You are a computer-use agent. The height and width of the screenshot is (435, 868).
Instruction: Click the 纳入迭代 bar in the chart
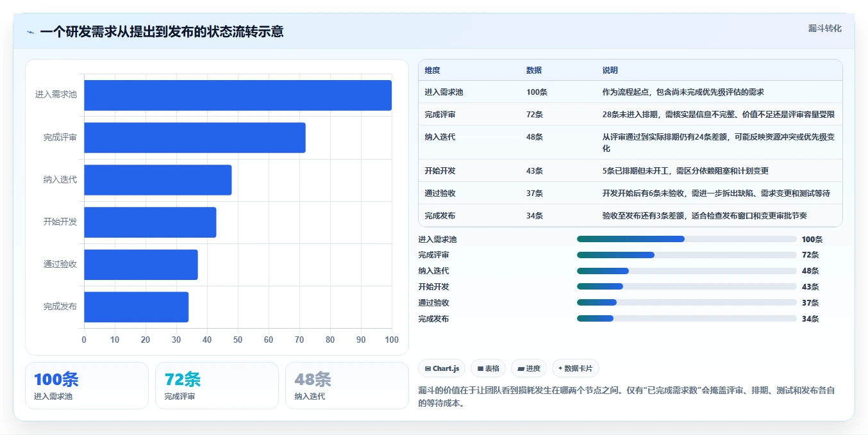158,179
